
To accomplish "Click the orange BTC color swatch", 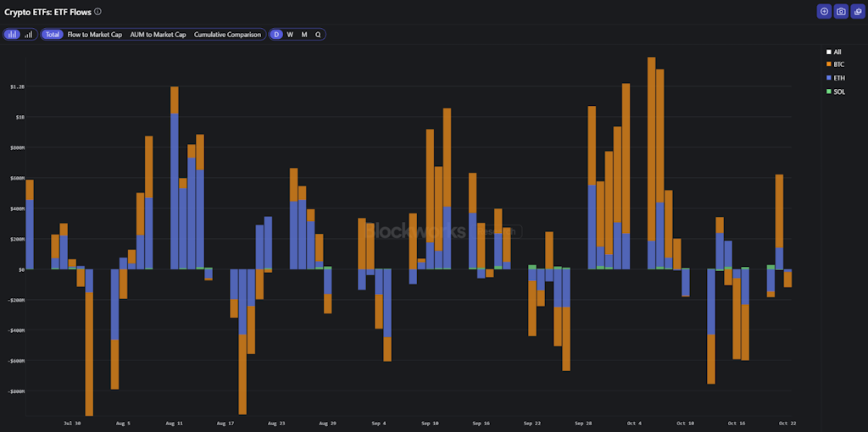I will 829,64.
